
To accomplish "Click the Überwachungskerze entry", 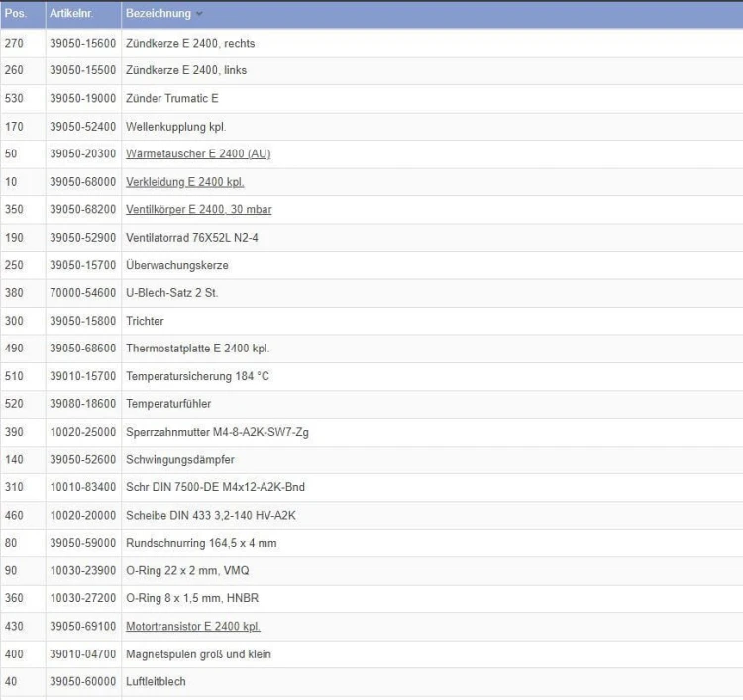I will 176,265.
